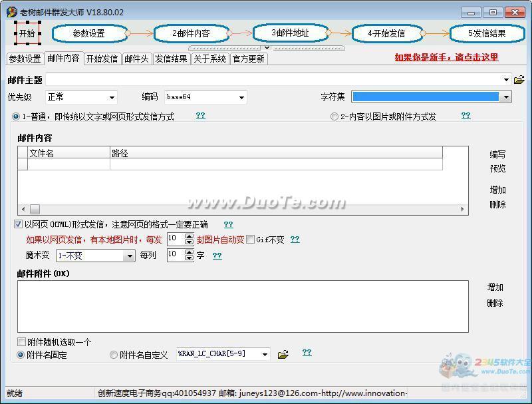Viewport: 532px width, 404px height.
Task: Click left arrow of content list scrollbar
Action: tap(23, 209)
